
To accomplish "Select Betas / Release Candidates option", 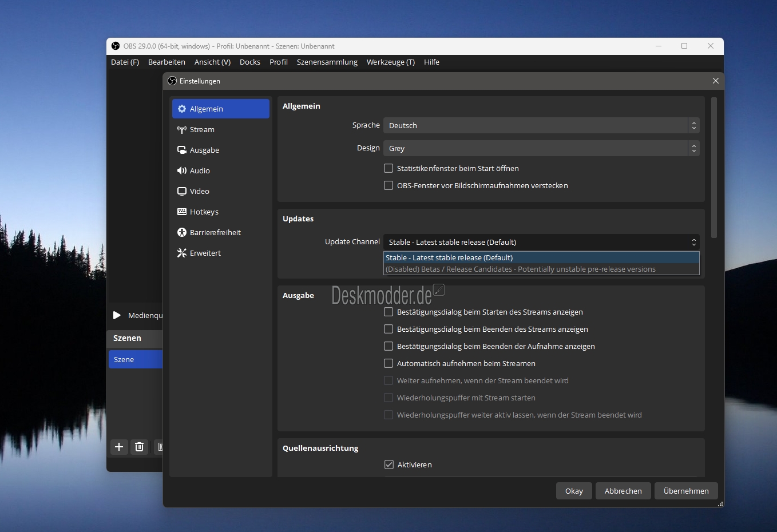I will pyautogui.click(x=541, y=269).
